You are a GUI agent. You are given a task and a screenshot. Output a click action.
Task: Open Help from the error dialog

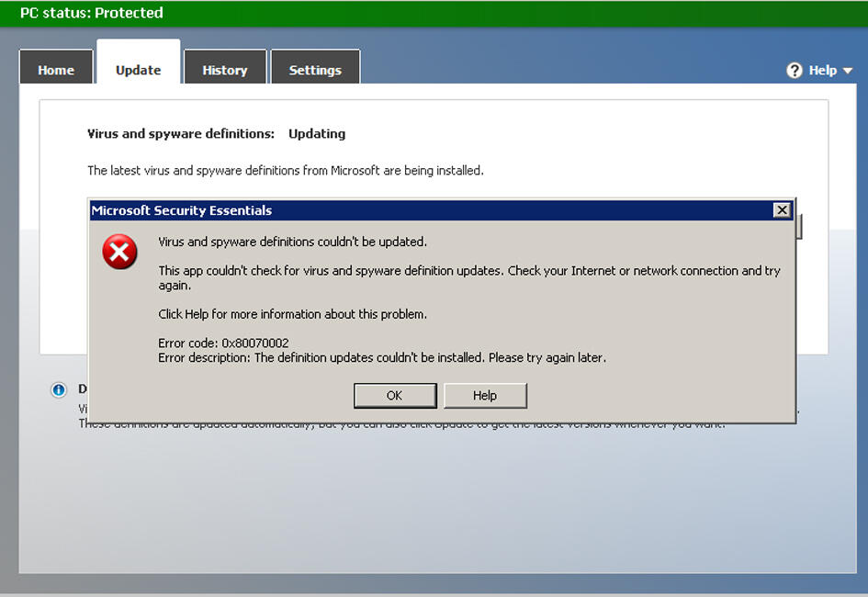(485, 395)
